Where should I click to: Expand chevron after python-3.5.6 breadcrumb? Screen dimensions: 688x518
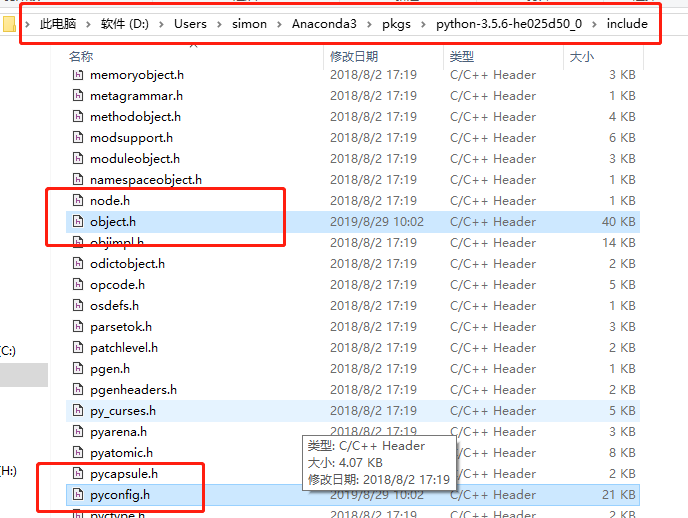pyautogui.click(x=594, y=24)
